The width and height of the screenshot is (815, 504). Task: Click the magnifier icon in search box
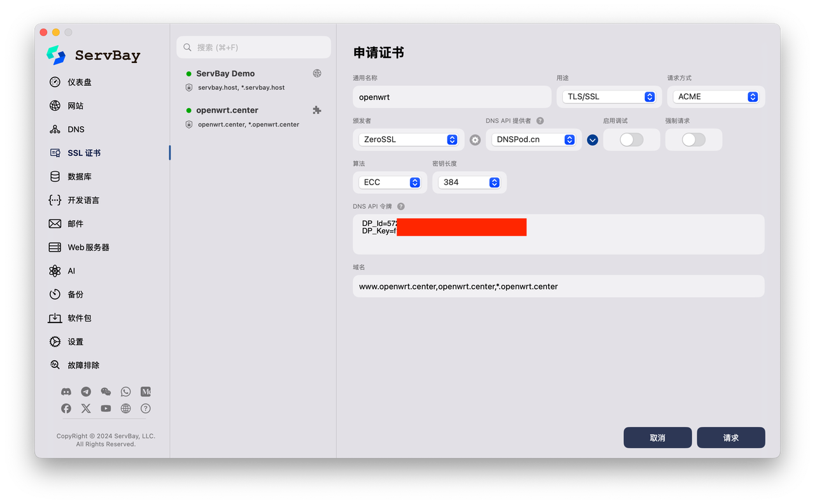[x=188, y=47]
